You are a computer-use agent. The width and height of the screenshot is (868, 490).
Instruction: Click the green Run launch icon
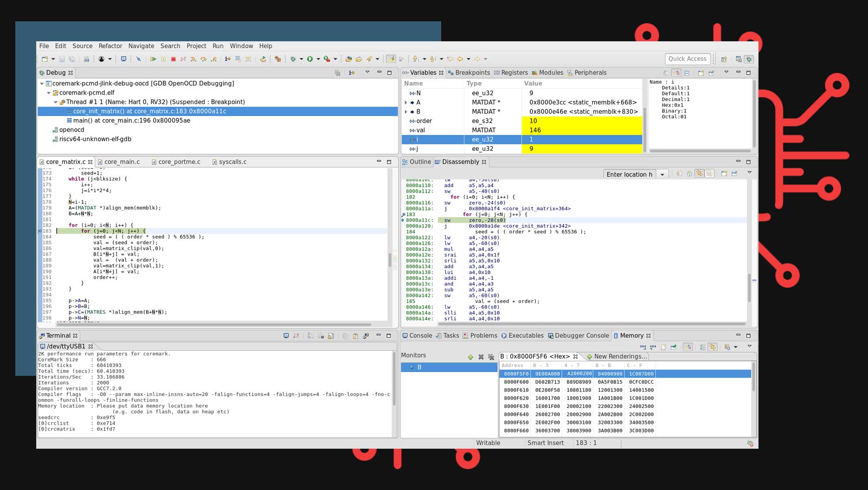310,59
